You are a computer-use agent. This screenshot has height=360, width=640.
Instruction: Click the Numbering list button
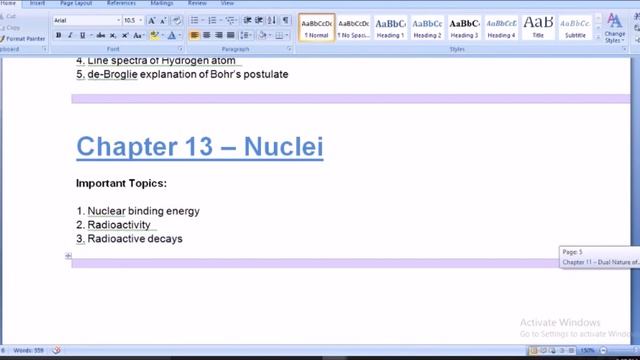212,20
